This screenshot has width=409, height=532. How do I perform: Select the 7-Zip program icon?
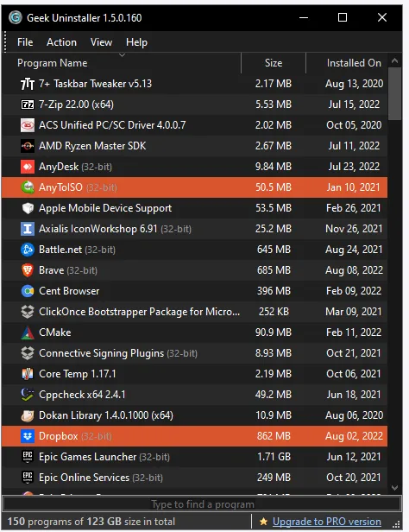click(x=28, y=104)
